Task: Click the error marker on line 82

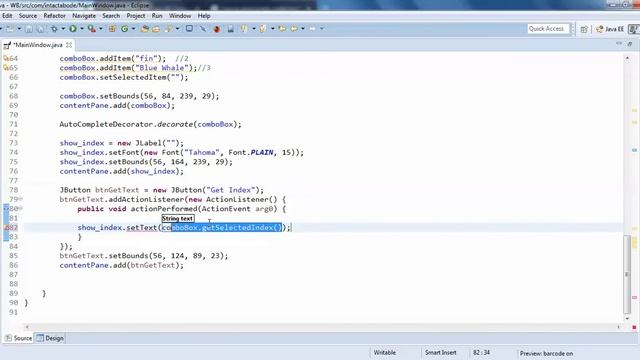Action: (6, 227)
